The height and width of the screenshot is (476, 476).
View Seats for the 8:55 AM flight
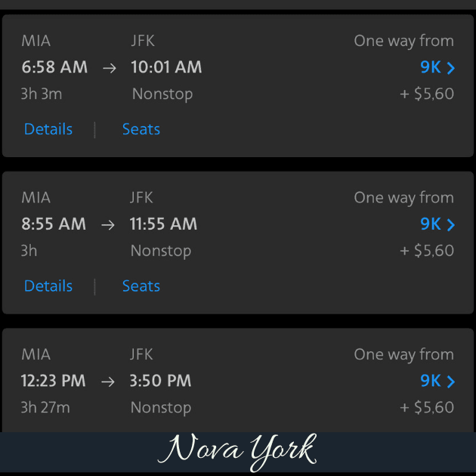141,286
